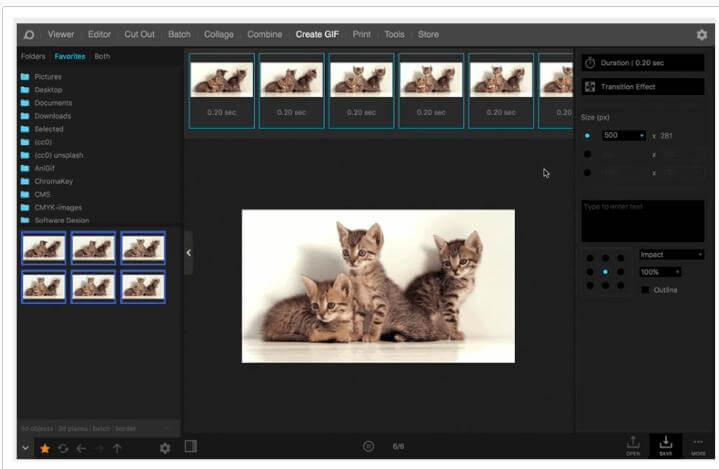Image resolution: width=719 pixels, height=469 pixels.
Task: Go back with the left arrow icon
Action: pyautogui.click(x=81, y=448)
